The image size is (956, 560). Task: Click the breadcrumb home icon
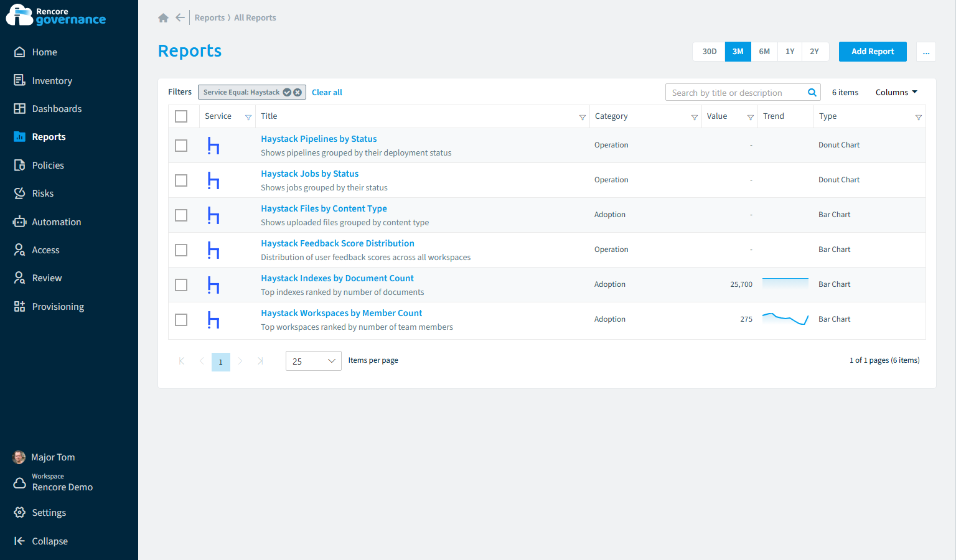pyautogui.click(x=163, y=18)
